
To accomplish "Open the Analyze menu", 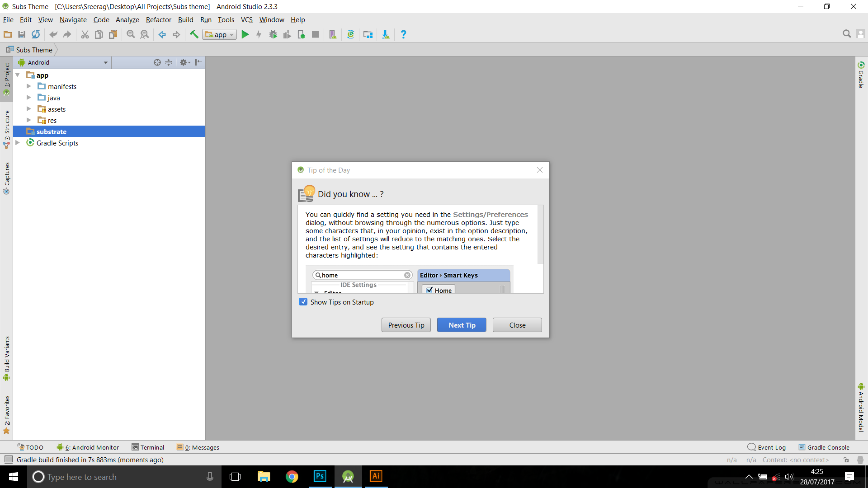I will [x=127, y=19].
